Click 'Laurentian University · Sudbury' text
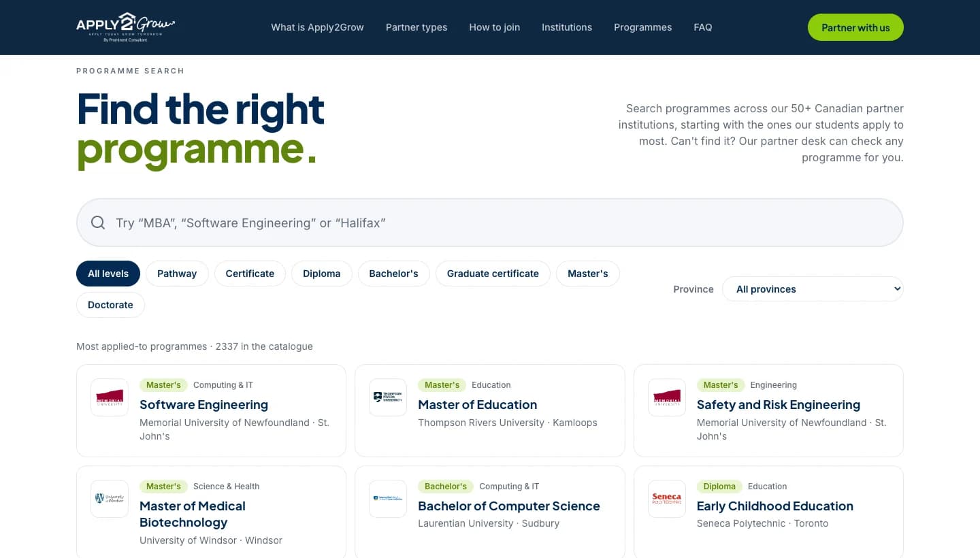The height and width of the screenshot is (558, 980). (x=489, y=523)
